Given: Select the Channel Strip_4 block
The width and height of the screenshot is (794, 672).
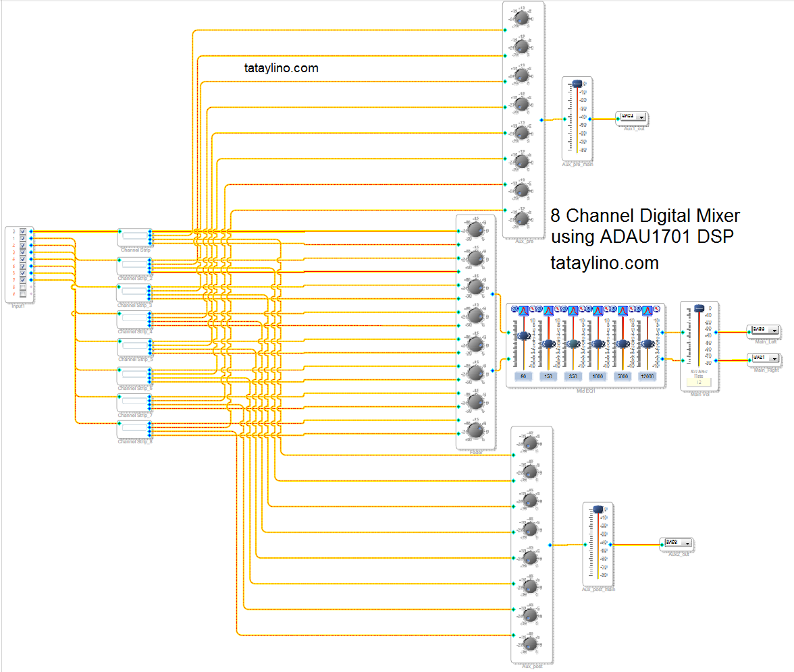Looking at the screenshot, I should pyautogui.click(x=135, y=318).
